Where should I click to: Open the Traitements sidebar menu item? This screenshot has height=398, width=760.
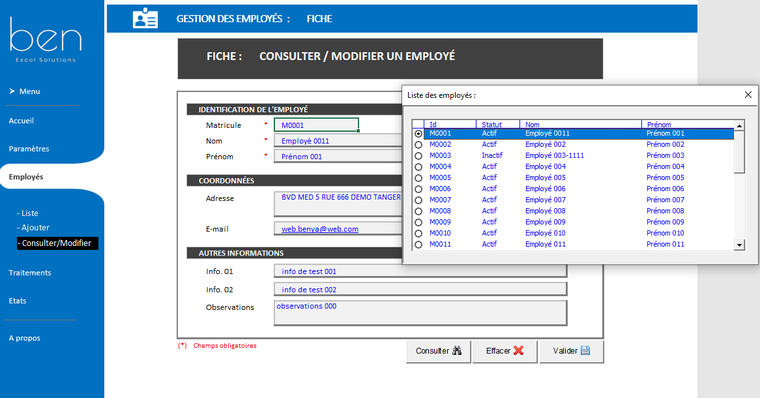(x=30, y=273)
